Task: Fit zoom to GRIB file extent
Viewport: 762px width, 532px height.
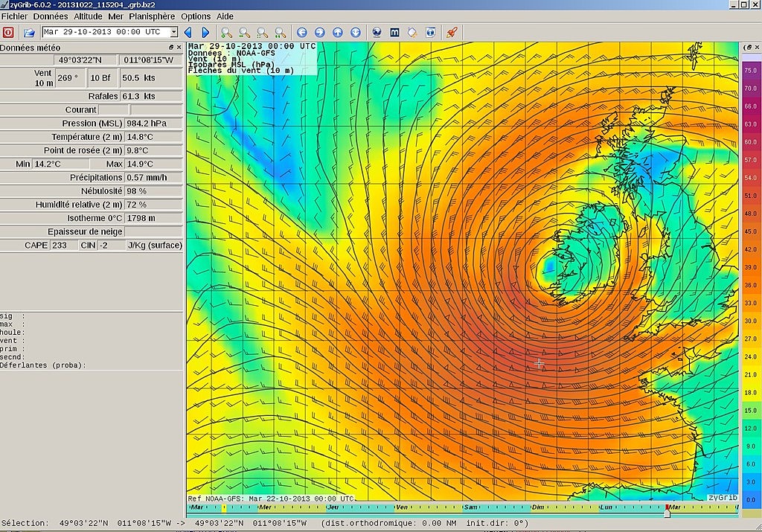Action: pyautogui.click(x=281, y=33)
